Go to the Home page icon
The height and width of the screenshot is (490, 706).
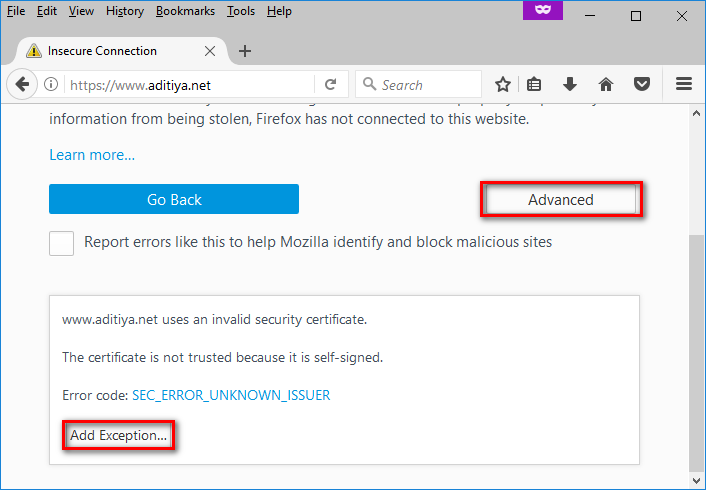pyautogui.click(x=605, y=85)
